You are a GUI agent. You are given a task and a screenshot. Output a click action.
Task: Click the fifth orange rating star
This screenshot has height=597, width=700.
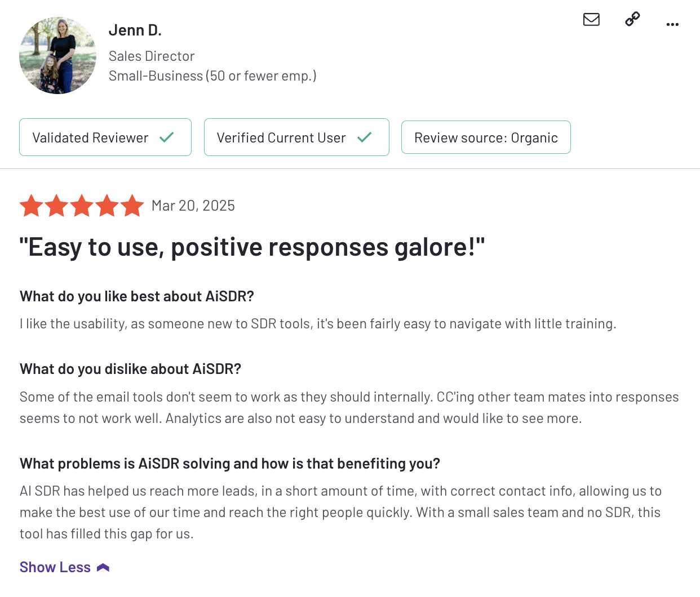coord(132,206)
